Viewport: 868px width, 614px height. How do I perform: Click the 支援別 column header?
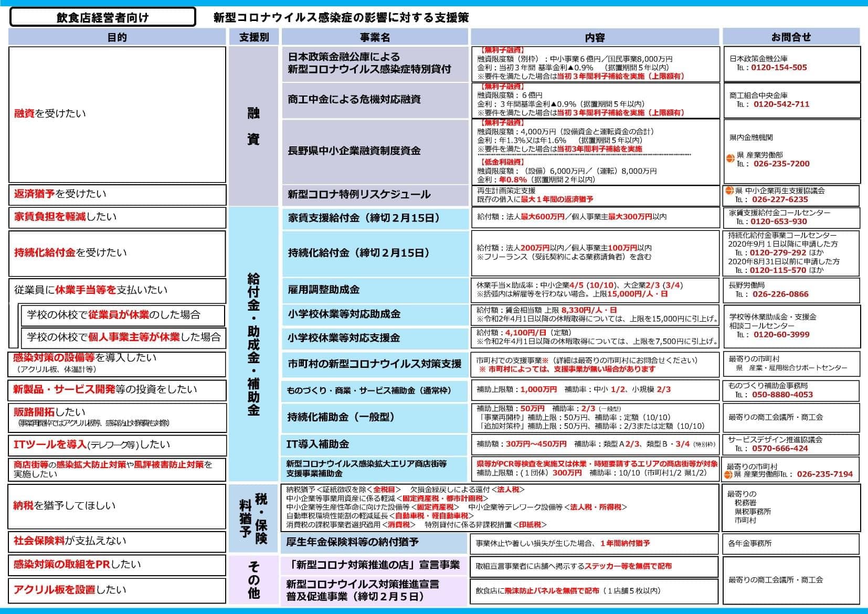coord(254,37)
